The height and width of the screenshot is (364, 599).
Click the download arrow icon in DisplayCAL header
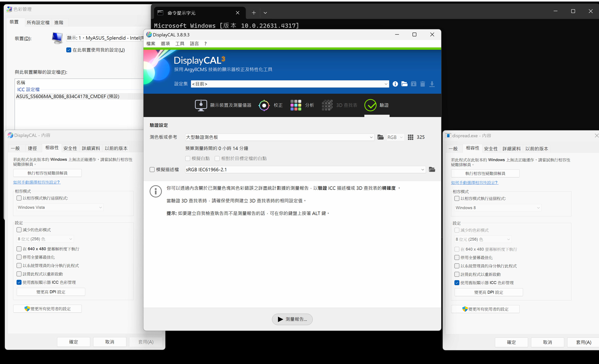pyautogui.click(x=432, y=84)
